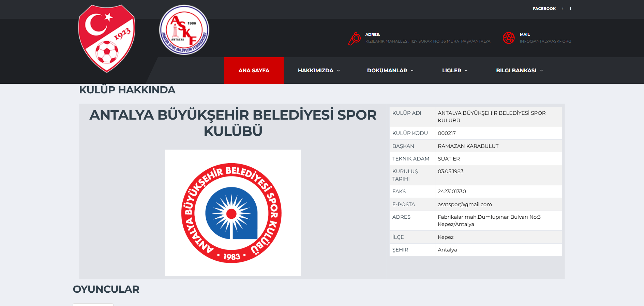The width and height of the screenshot is (644, 306).
Task: Select founding date 03.05.1983
Action: (451, 171)
